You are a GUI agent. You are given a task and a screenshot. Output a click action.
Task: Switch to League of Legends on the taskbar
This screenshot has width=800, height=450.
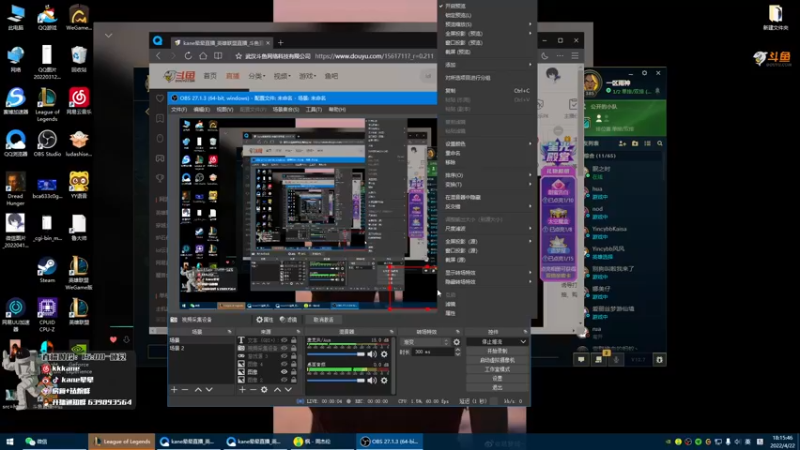[x=121, y=441]
